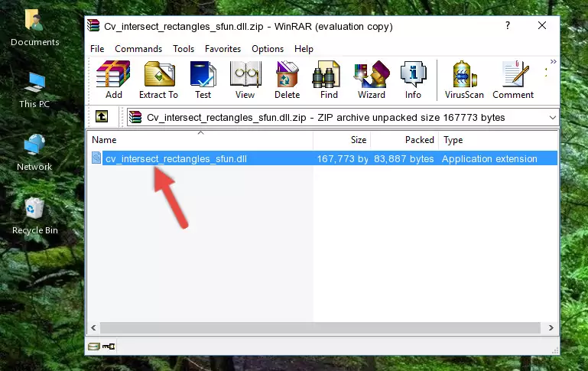588x371 pixels.
Task: Click the disk drive status bar icon
Action: click(94, 347)
